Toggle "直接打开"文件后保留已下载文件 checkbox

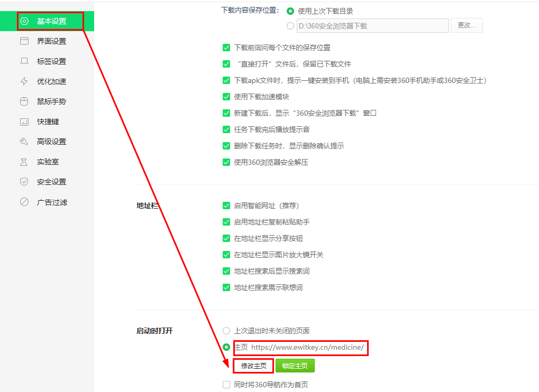click(226, 64)
